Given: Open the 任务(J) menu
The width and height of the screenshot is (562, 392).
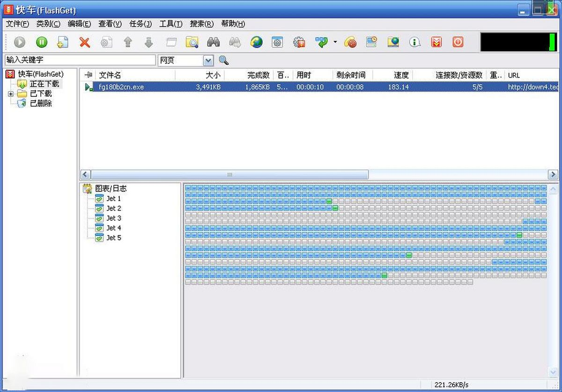Looking at the screenshot, I should [x=140, y=24].
